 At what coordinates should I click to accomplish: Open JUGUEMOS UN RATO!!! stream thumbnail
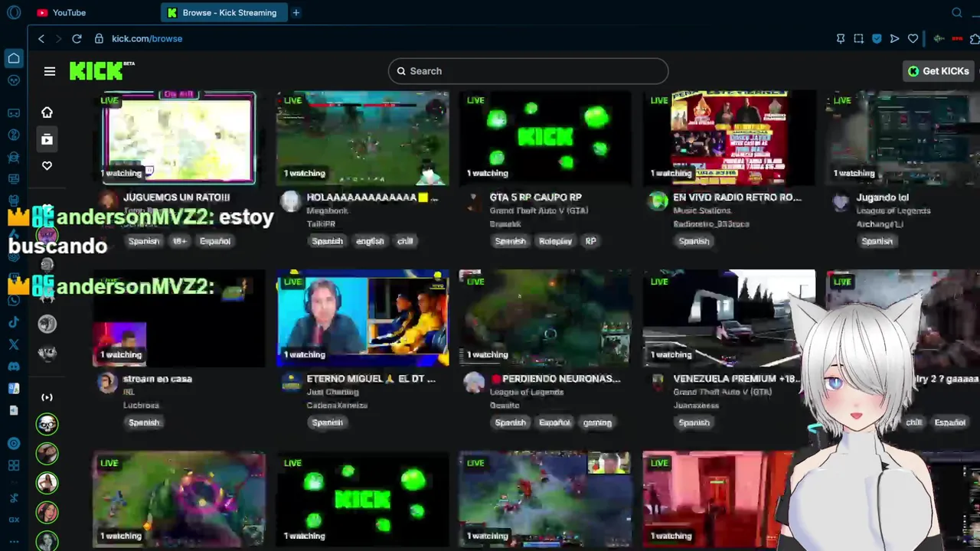pos(178,138)
